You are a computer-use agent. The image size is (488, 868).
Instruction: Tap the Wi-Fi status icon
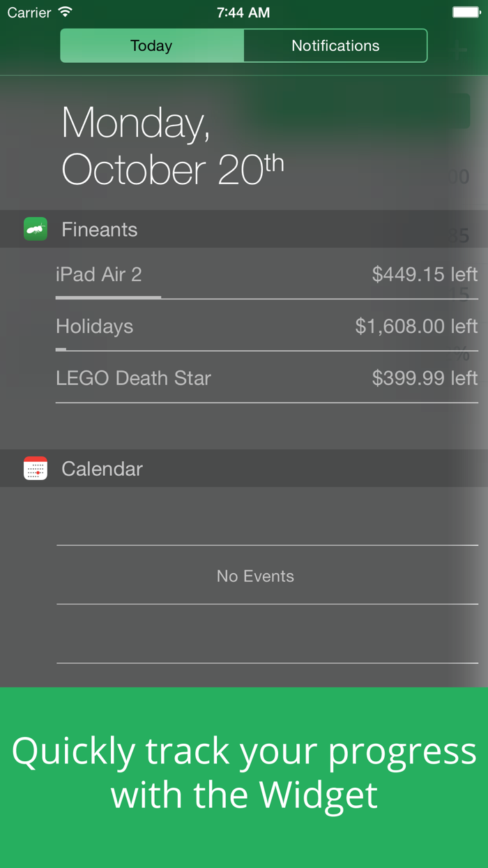coord(66,12)
